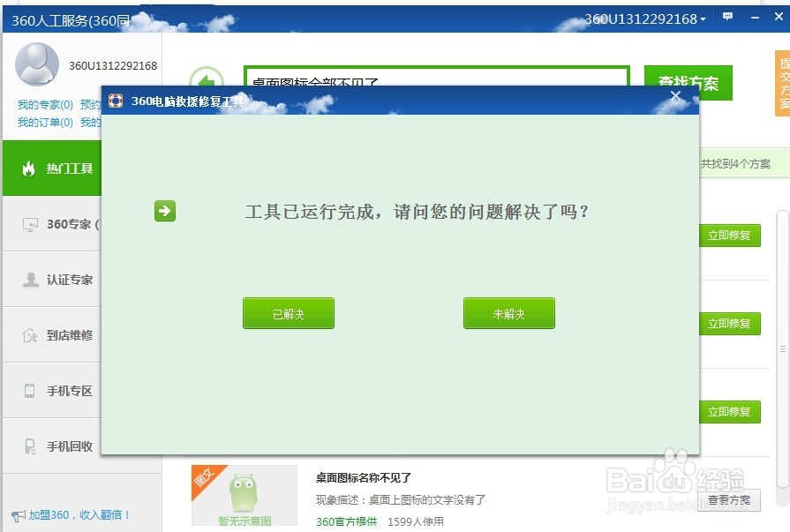Select the 360专家 sidebar item
Image resolution: width=790 pixels, height=532 pixels.
click(52, 224)
